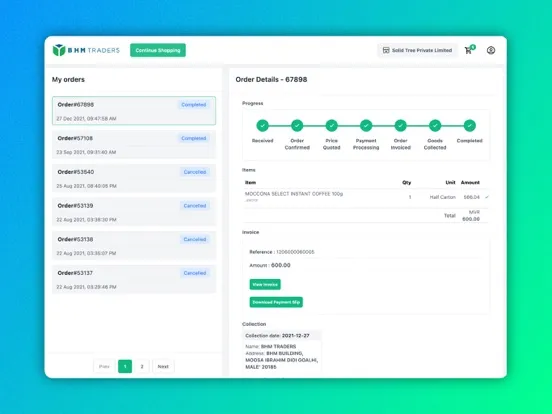Click the invoice Reference number
552x414 pixels.
click(295, 252)
